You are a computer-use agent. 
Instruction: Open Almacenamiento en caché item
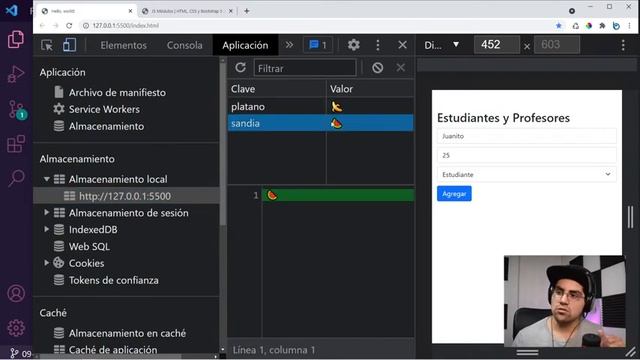pyautogui.click(x=127, y=333)
